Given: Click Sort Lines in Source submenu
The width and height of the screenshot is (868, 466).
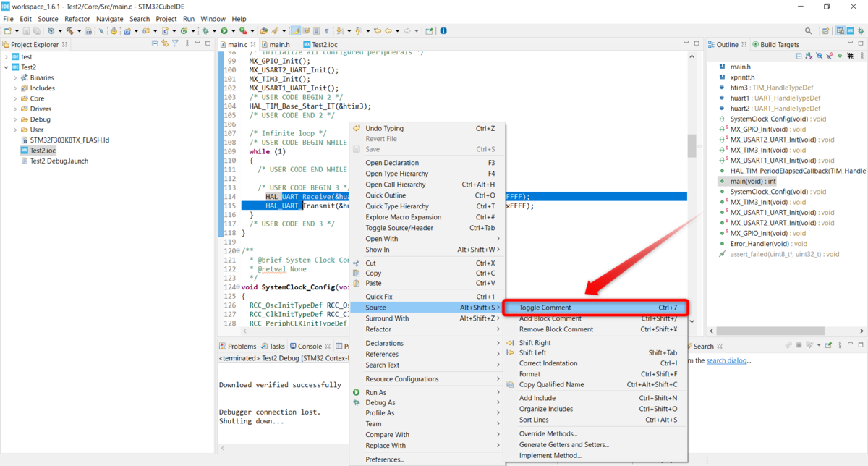Looking at the screenshot, I should [595, 420].
